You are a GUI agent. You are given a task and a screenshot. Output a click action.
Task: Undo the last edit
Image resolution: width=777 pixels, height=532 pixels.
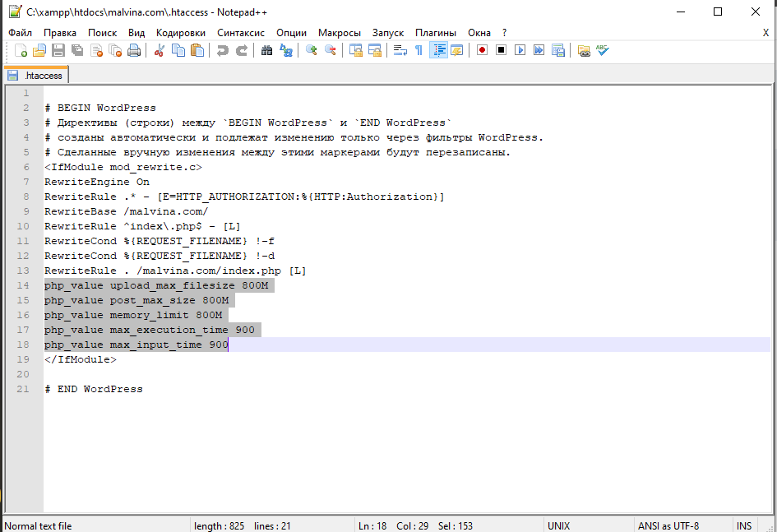pos(223,50)
